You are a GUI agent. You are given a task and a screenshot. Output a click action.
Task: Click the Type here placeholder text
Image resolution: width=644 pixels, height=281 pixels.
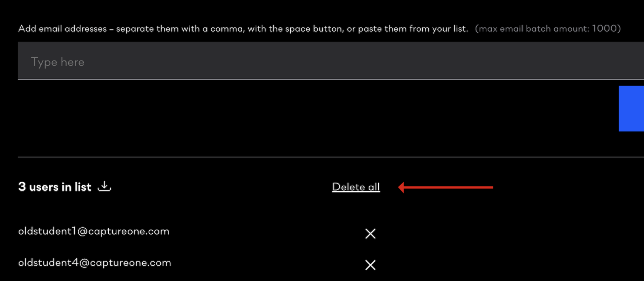57,62
